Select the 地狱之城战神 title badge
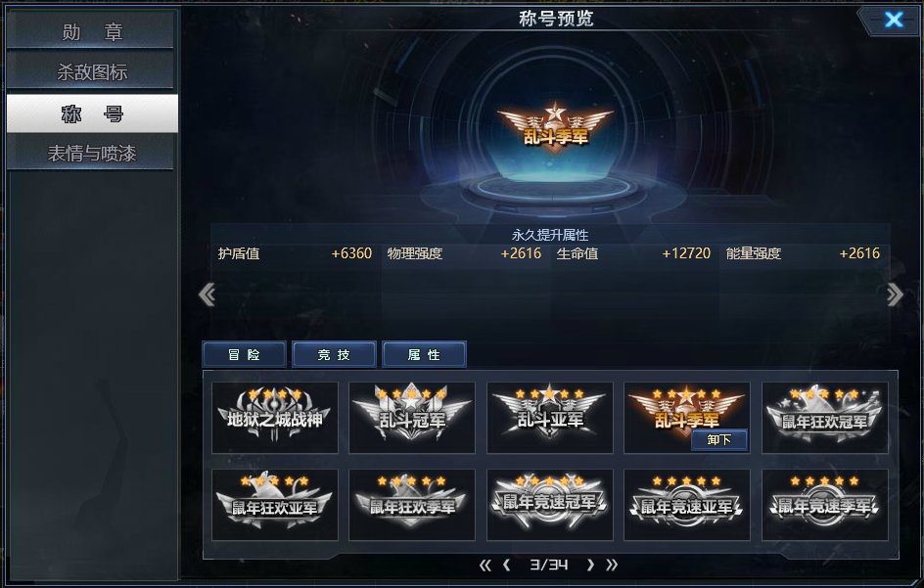Viewport: 924px width, 588px height. [x=275, y=418]
